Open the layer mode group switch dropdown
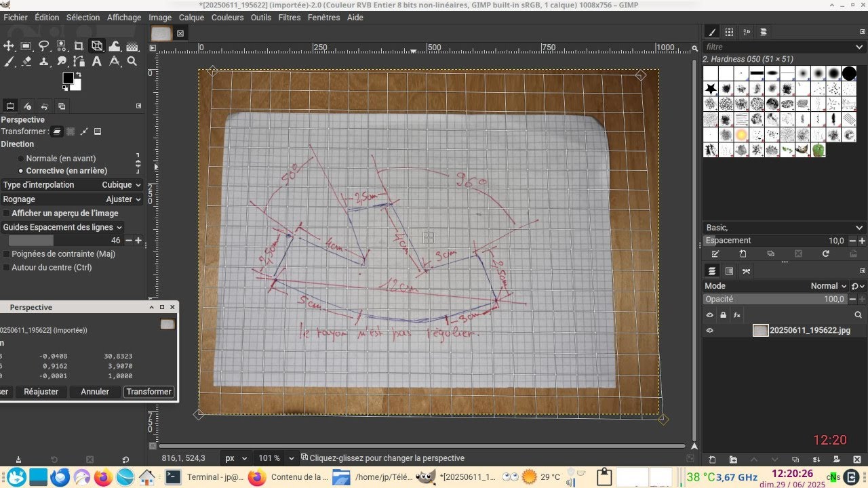Screen dimensions: 868x488 click(858, 286)
